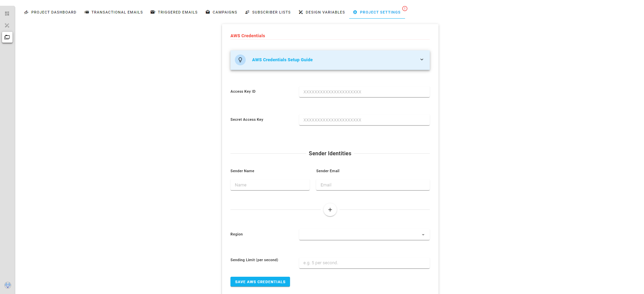Click the Triggered Emails envelope icon

153,12
